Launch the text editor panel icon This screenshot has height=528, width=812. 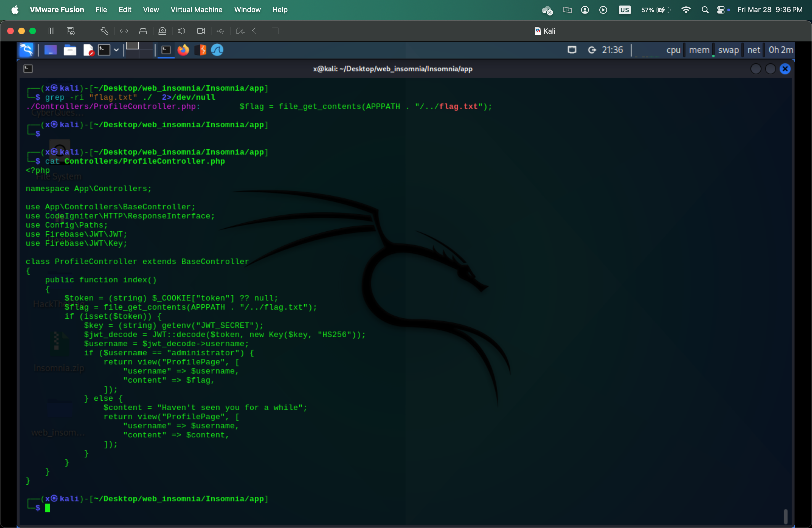[x=88, y=50]
